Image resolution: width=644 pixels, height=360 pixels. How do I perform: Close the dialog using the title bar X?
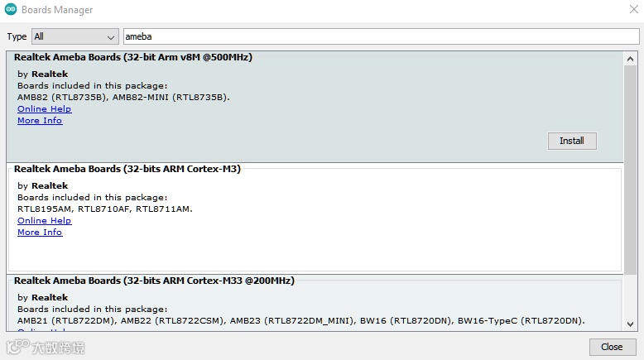point(634,9)
